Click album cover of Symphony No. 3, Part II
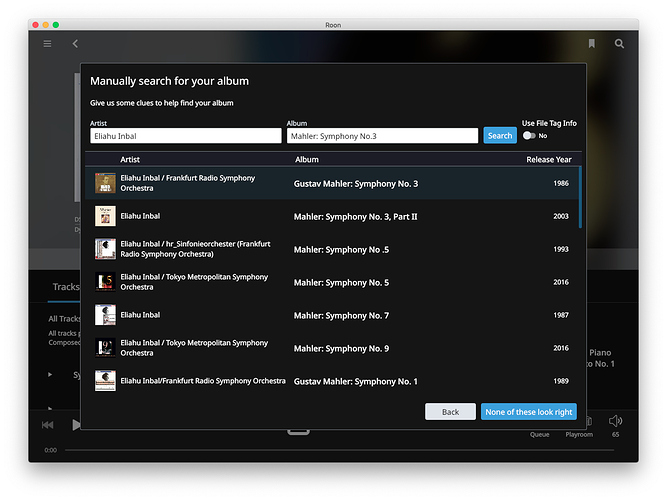This screenshot has width=667, height=500. click(x=105, y=216)
